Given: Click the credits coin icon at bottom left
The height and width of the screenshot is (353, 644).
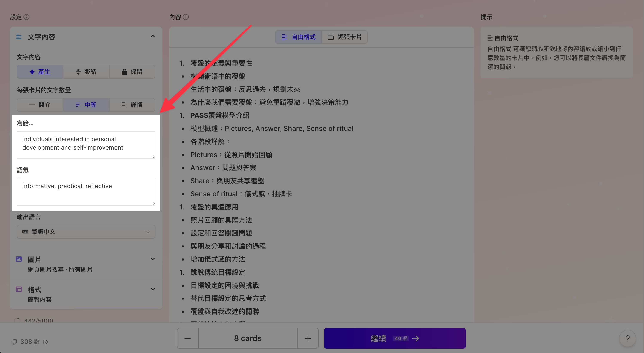Looking at the screenshot, I should 14,342.
